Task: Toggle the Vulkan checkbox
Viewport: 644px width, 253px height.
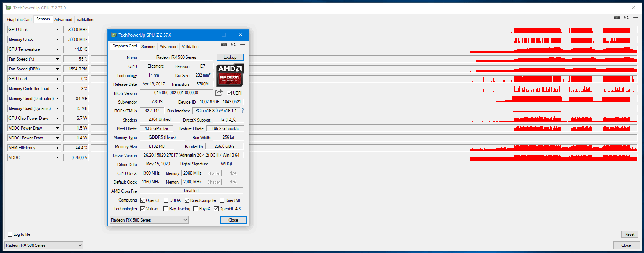Action: pyautogui.click(x=143, y=209)
